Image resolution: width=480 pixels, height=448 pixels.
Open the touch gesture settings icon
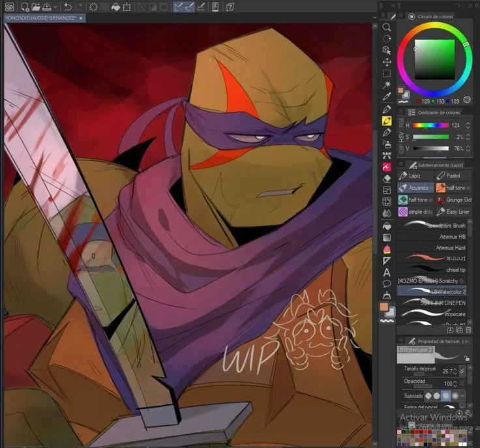(215, 7)
